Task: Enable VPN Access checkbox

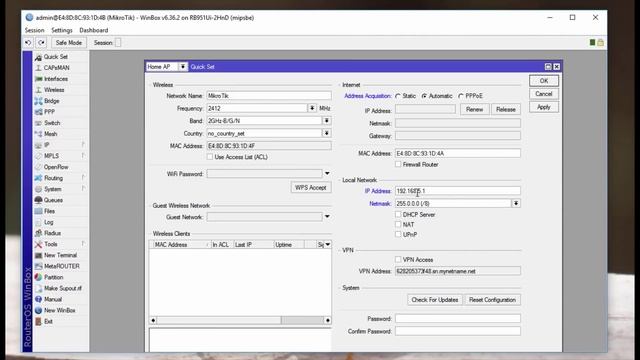Action: click(x=398, y=259)
